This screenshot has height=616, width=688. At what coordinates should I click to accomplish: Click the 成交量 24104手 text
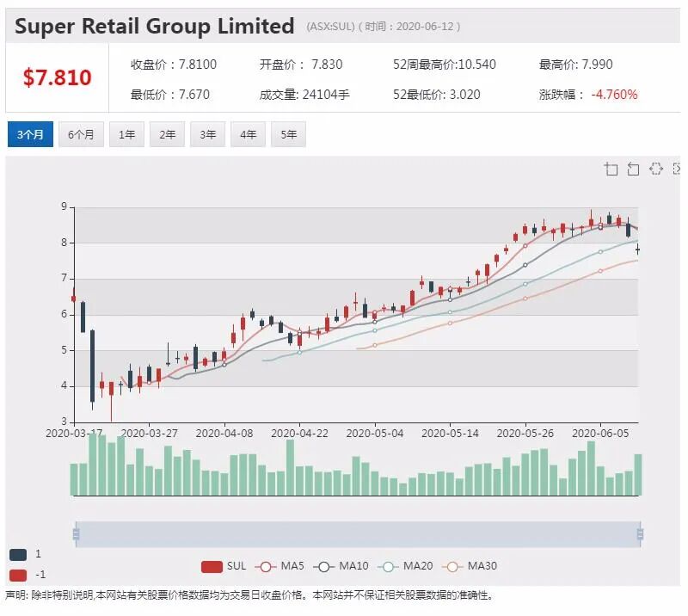point(304,95)
